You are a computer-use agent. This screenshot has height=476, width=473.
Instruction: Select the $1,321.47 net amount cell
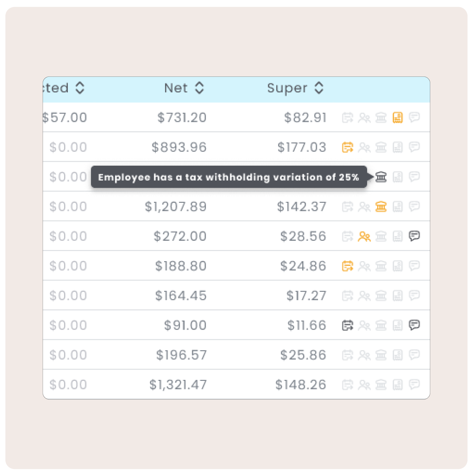click(178, 385)
